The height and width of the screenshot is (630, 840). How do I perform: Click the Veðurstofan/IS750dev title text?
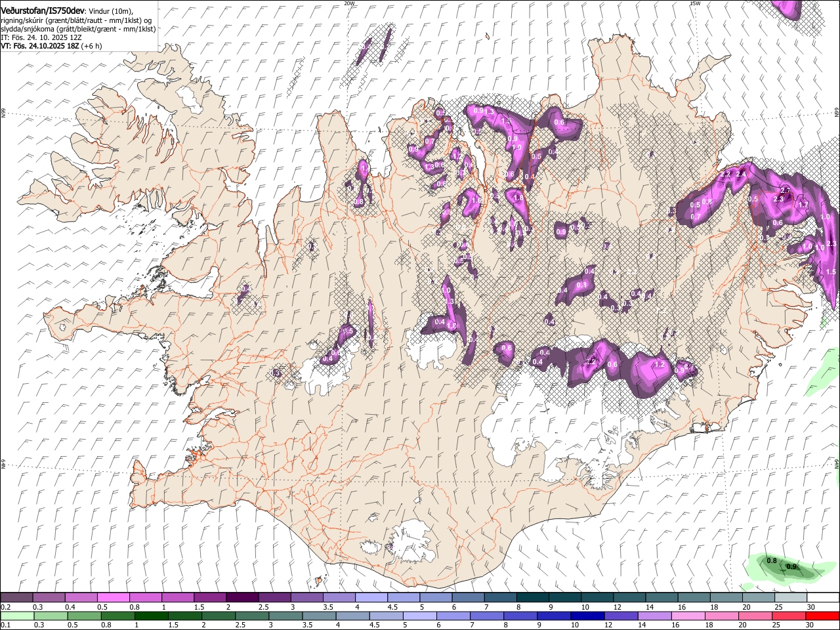click(43, 10)
